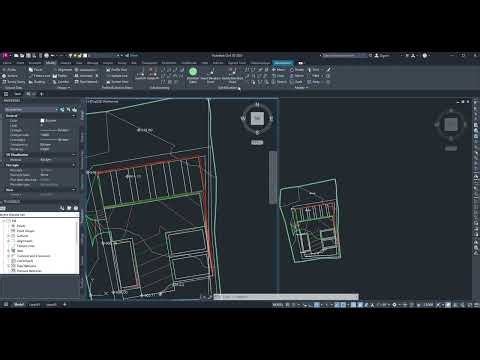The width and height of the screenshot is (480, 360).
Task: Click Quick Select icon in Properties palette
Action: (74, 109)
